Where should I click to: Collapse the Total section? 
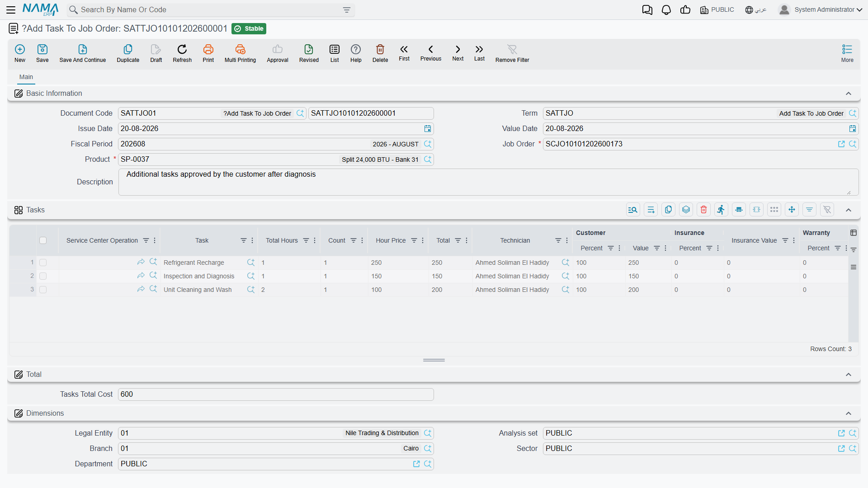click(x=849, y=375)
